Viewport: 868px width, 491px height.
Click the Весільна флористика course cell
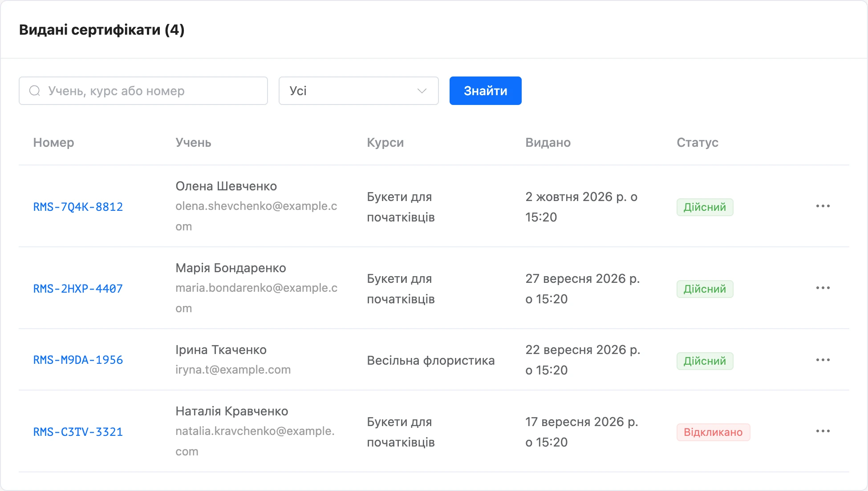point(430,360)
